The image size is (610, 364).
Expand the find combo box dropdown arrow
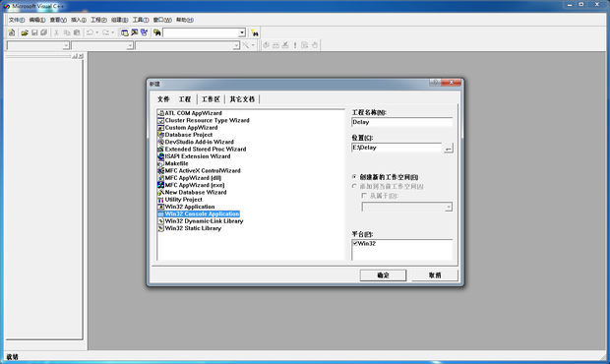coord(242,32)
